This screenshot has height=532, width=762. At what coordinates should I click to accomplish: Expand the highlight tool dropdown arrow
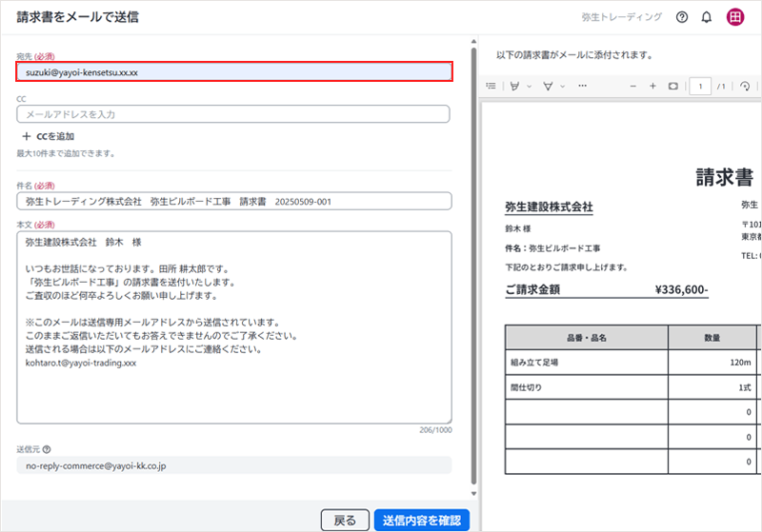(x=530, y=87)
